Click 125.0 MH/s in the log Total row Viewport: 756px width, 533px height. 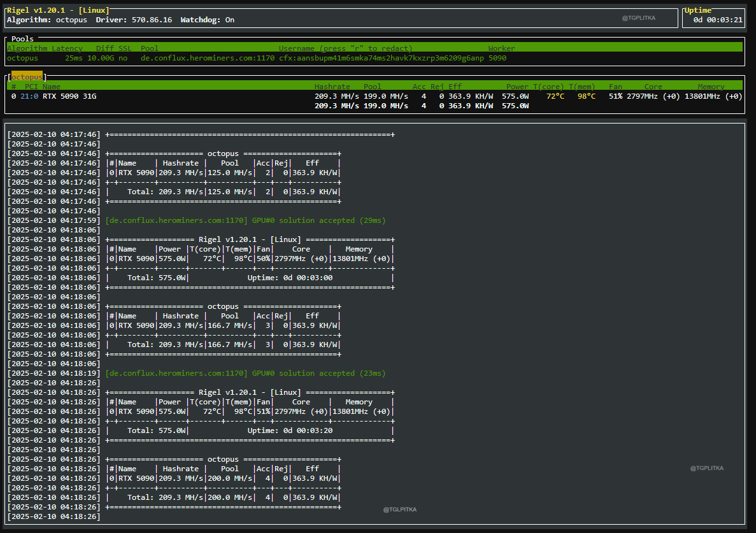pos(229,192)
